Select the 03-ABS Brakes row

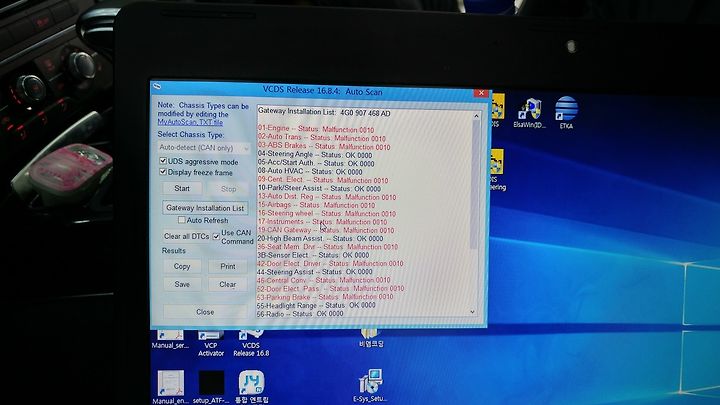click(x=324, y=146)
